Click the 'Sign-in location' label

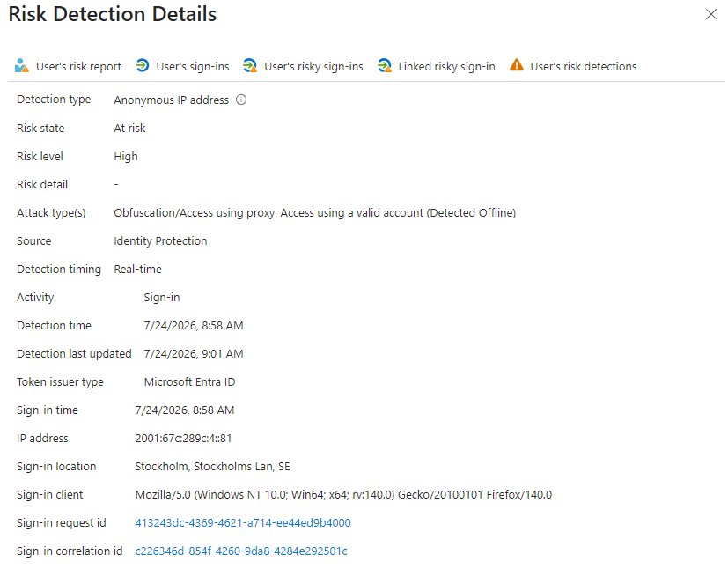pos(56,467)
